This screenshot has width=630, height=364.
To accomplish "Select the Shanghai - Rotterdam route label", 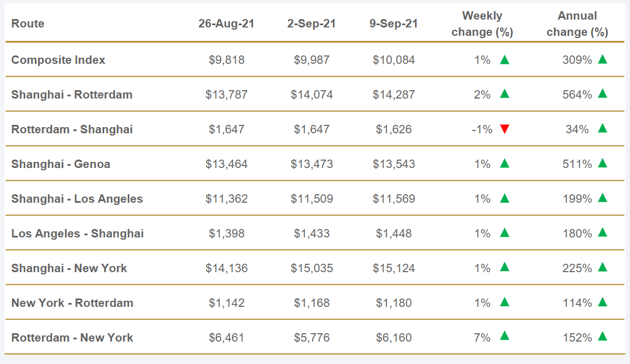I will click(72, 95).
